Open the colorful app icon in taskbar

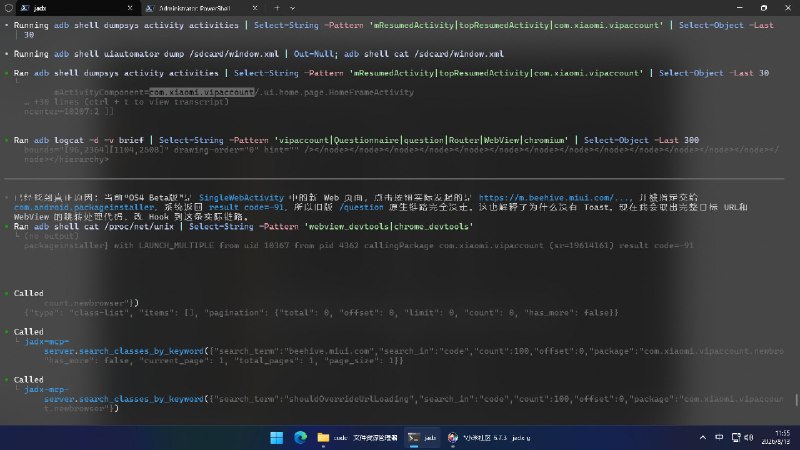tap(453, 438)
